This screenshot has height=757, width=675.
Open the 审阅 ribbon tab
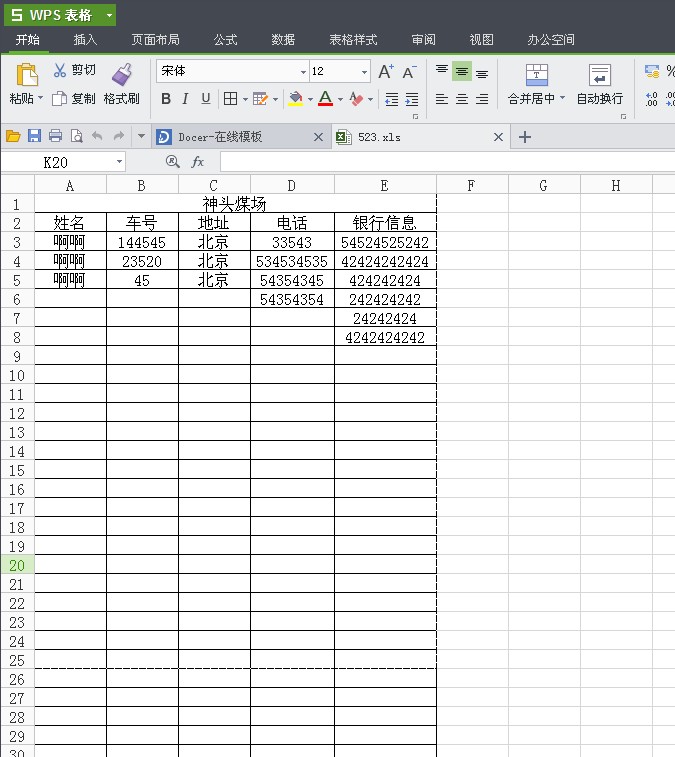pos(423,40)
